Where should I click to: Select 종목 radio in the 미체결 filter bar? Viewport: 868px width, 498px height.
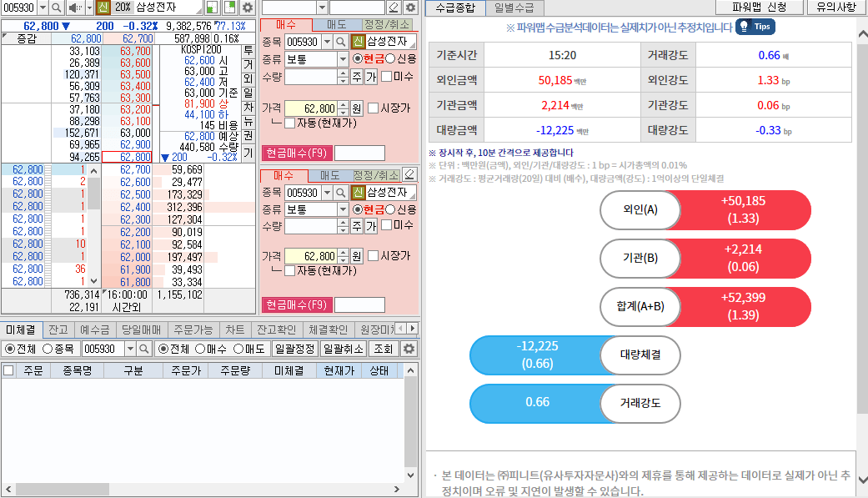(x=48, y=349)
